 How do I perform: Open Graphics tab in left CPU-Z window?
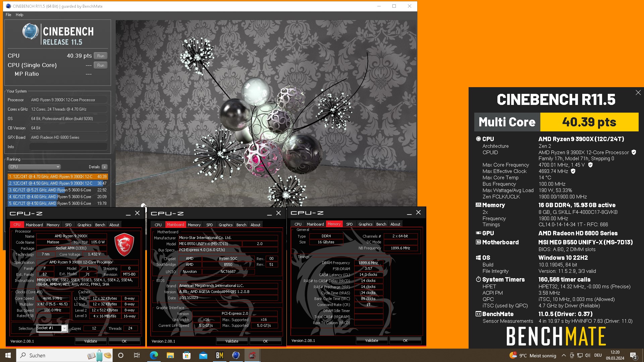click(85, 225)
